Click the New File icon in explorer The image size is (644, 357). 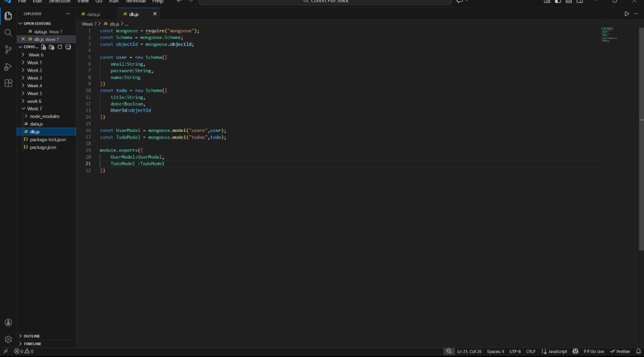point(44,47)
